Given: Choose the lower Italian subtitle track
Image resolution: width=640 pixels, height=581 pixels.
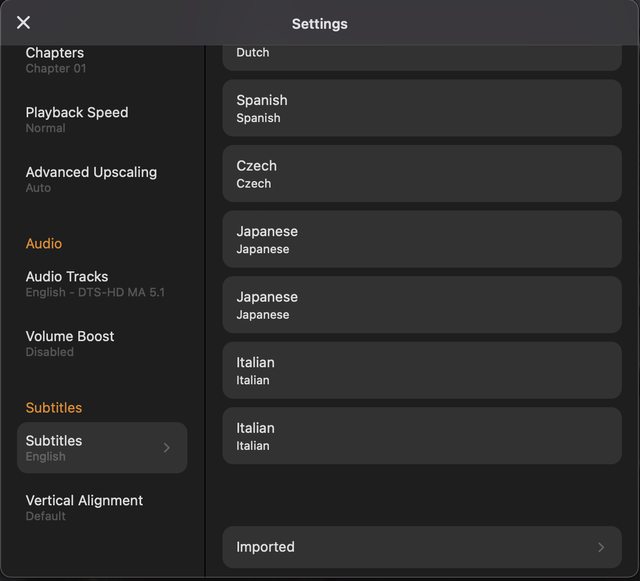Looking at the screenshot, I should pos(421,436).
